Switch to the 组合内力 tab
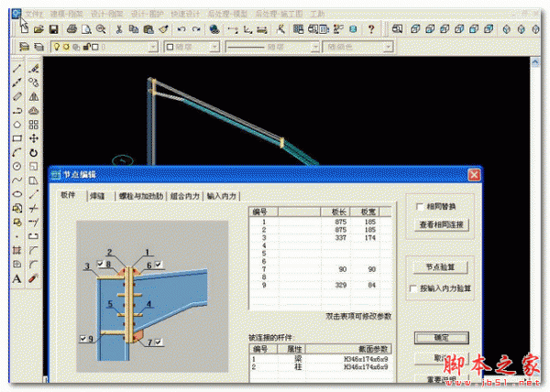 [185, 196]
